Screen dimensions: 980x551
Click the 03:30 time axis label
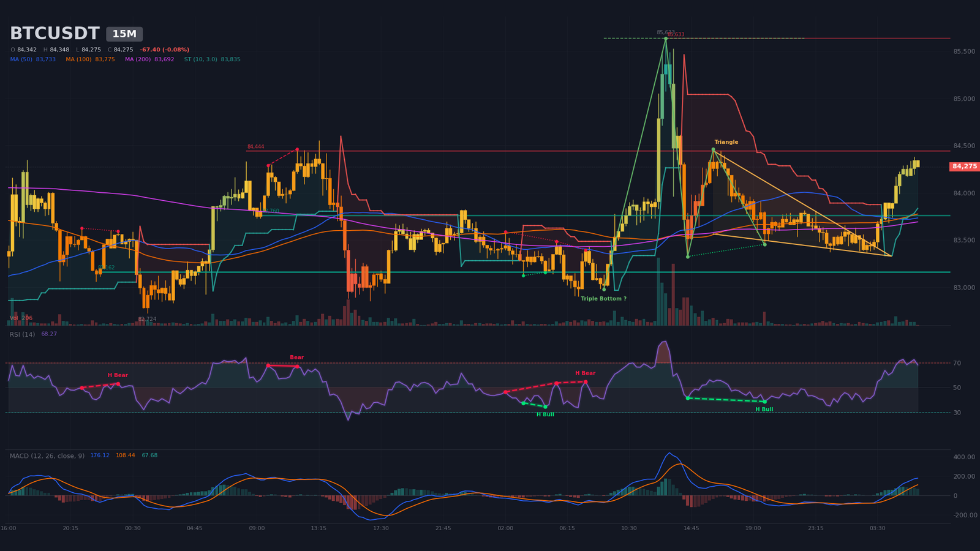(x=877, y=528)
